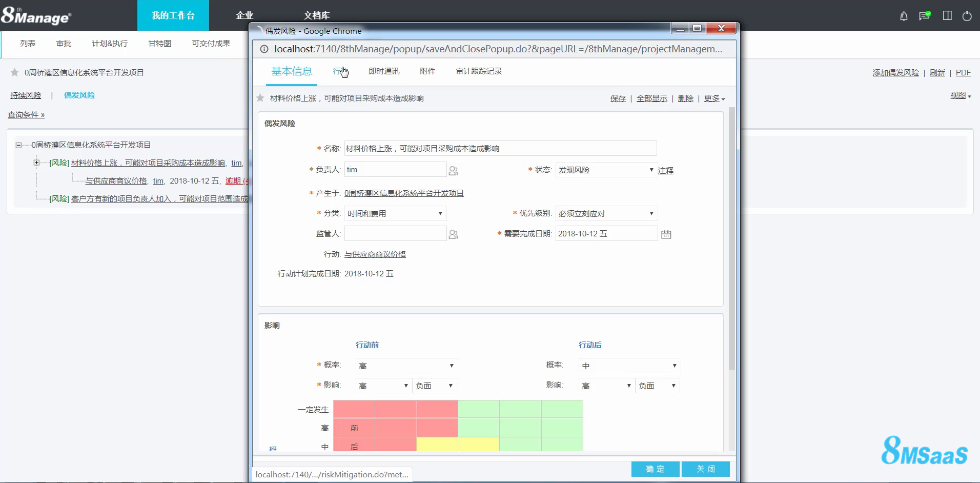Open the messages chat icon in header

(925, 16)
